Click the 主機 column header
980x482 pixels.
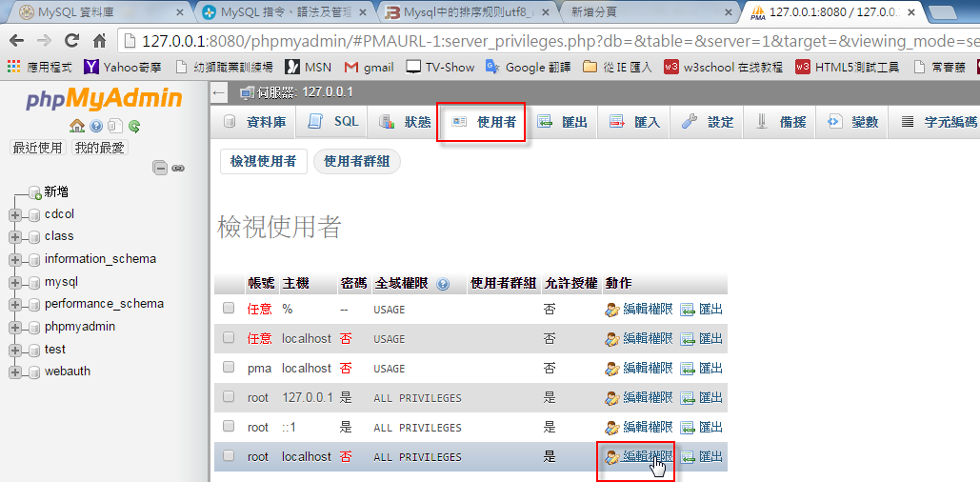point(295,284)
